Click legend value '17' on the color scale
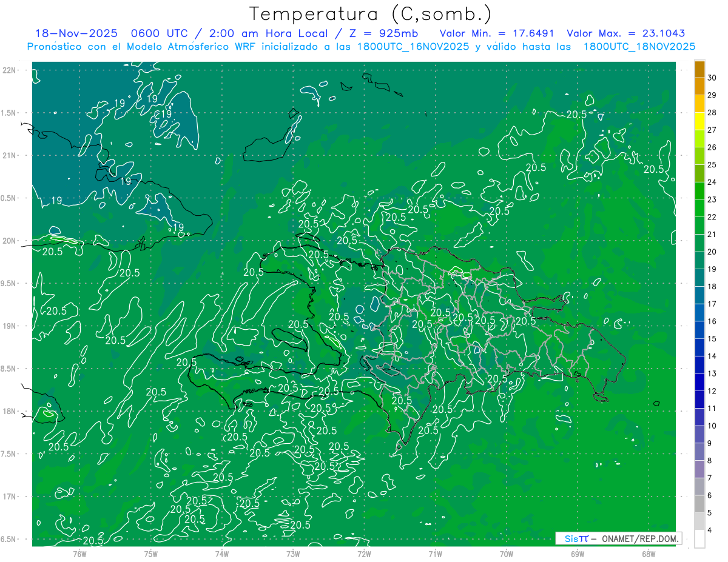Image resolution: width=728 pixels, height=562 pixels. click(x=712, y=304)
